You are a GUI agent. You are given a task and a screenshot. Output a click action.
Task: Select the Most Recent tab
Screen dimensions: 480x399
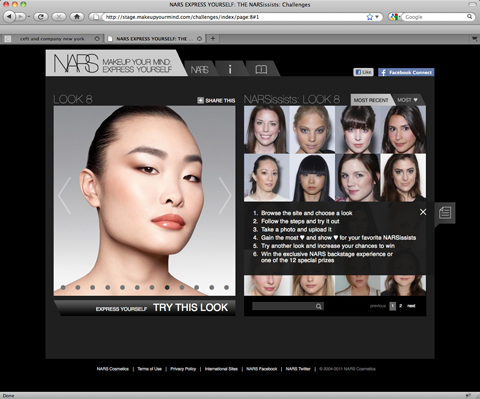pyautogui.click(x=371, y=100)
